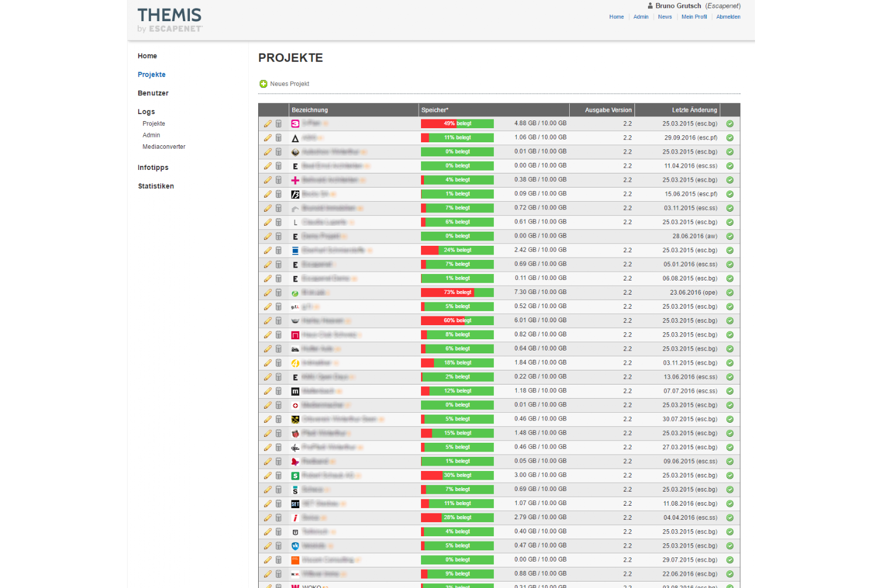Toggle active status of the 2.79 GB project
The image size is (882, 588).
pos(730,518)
